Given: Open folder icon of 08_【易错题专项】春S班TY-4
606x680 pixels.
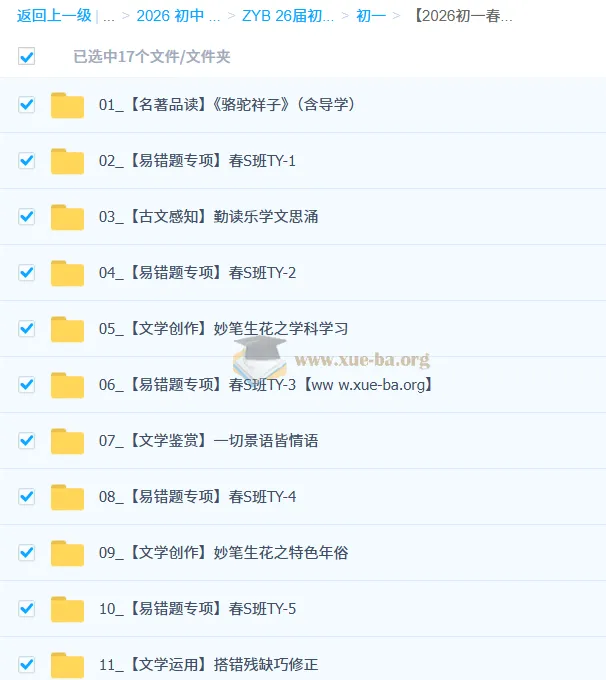Looking at the screenshot, I should (x=67, y=497).
